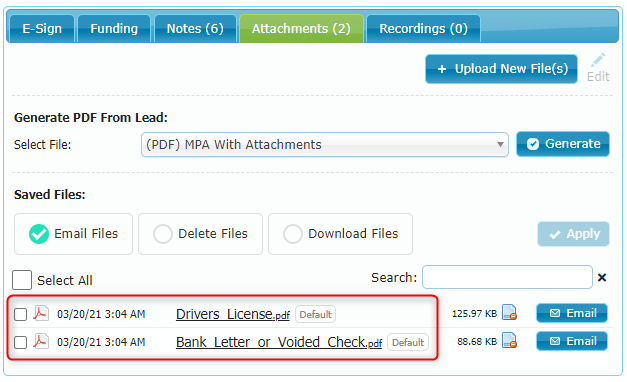
Task: Click Default tag on Bank_Letter row
Action: [408, 342]
